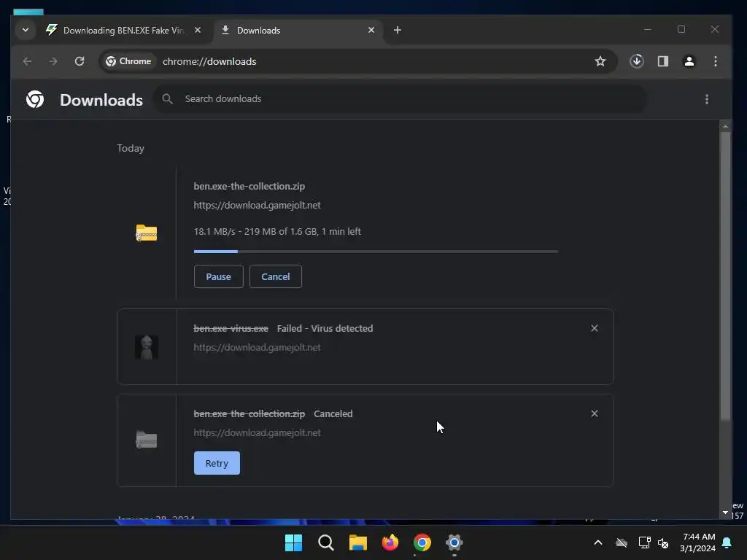Open the tab search dropdown arrow
The image size is (747, 560).
[x=26, y=30]
